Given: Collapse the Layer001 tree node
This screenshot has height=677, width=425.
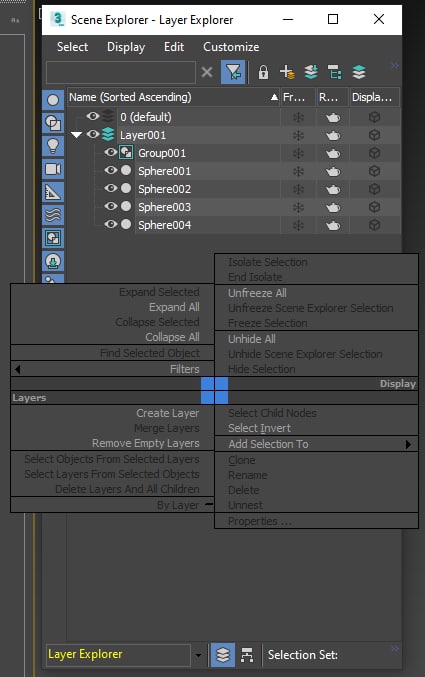Looking at the screenshot, I should [x=76, y=135].
